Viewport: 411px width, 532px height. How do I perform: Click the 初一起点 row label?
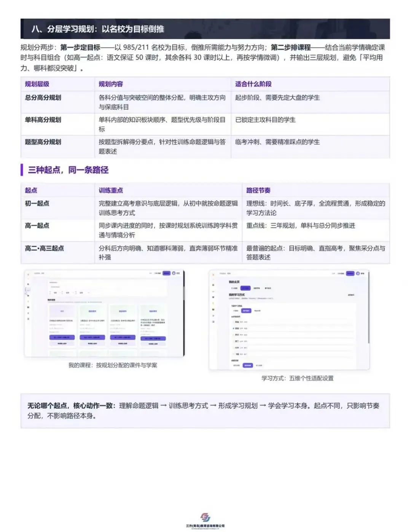pyautogui.click(x=37, y=204)
